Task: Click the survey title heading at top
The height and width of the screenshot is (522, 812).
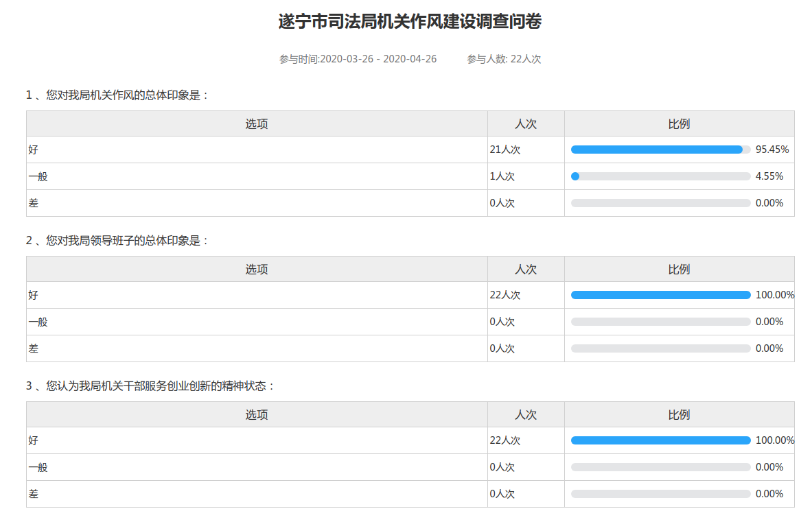Action: pos(410,22)
